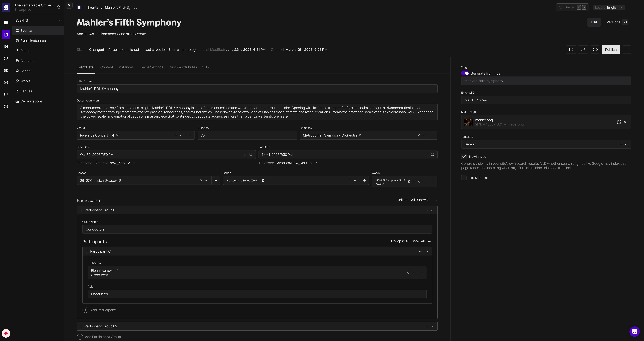This screenshot has width=644, height=341.
Task: Open the stacked layers icon in rail
Action: point(6,83)
